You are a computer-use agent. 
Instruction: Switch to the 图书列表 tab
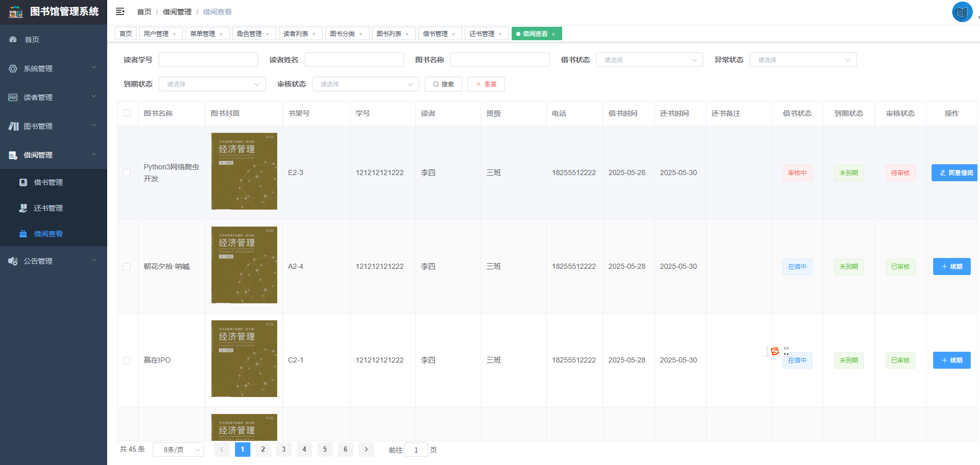390,33
